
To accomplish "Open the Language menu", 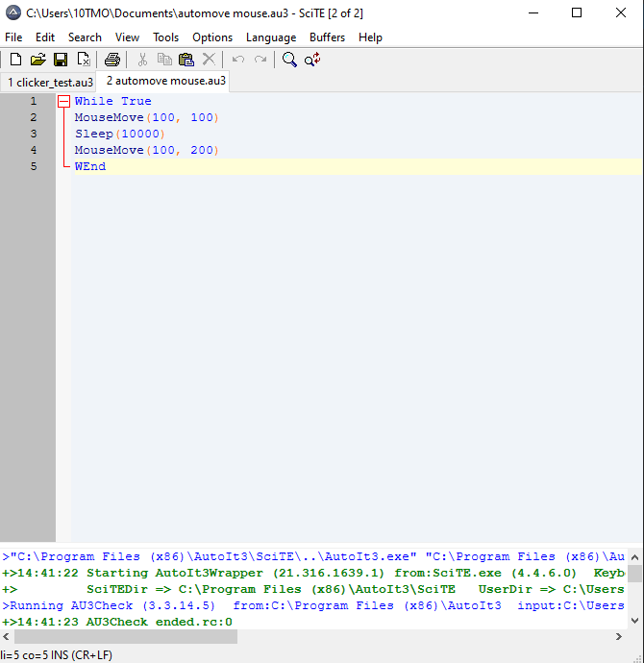I will (271, 37).
